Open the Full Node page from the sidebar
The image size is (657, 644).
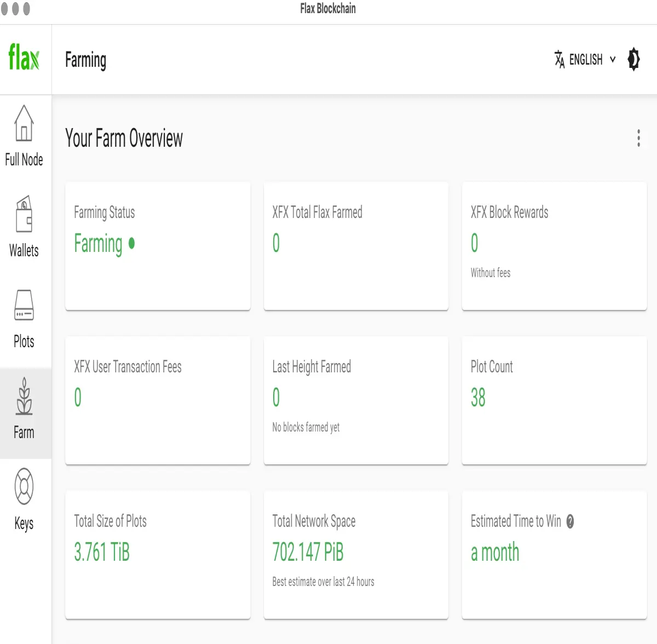[x=24, y=136]
